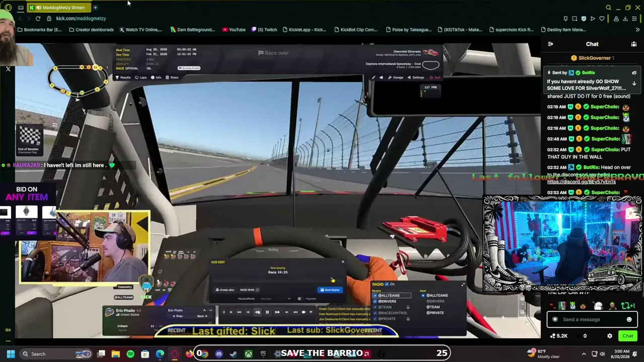The image size is (644, 362).
Task: Open the Creator dashboards bookmark
Action: 91,30
